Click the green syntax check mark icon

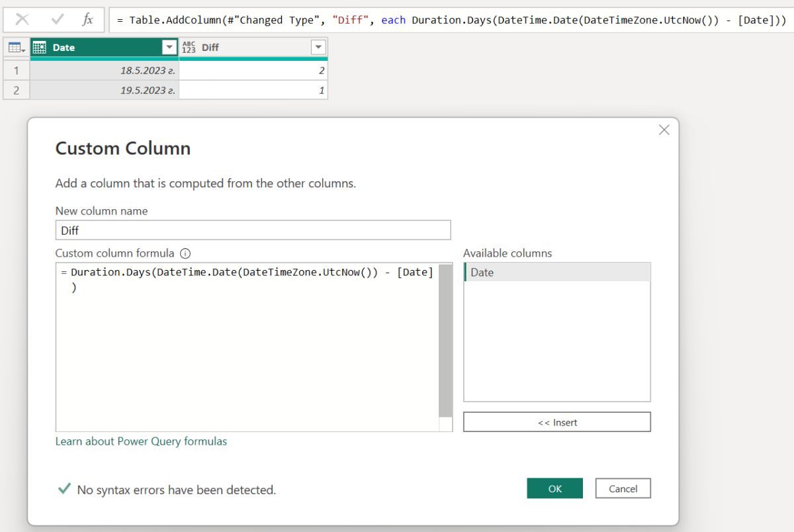coord(64,489)
